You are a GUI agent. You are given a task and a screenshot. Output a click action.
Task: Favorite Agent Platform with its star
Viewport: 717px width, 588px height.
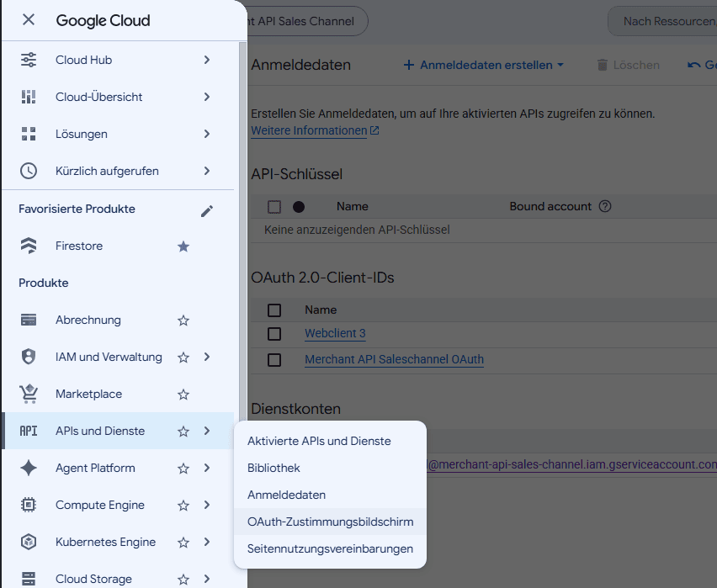click(183, 469)
